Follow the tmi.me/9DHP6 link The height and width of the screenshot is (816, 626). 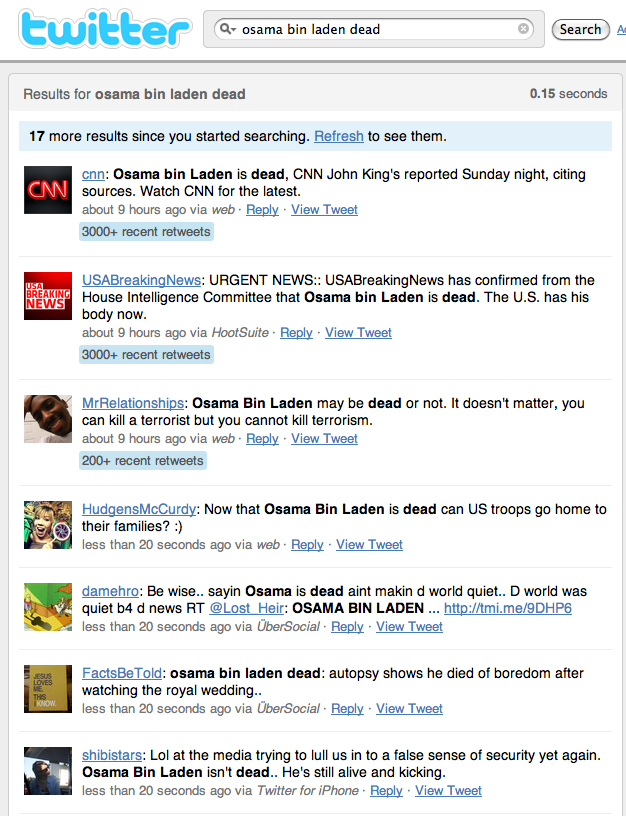click(x=507, y=608)
